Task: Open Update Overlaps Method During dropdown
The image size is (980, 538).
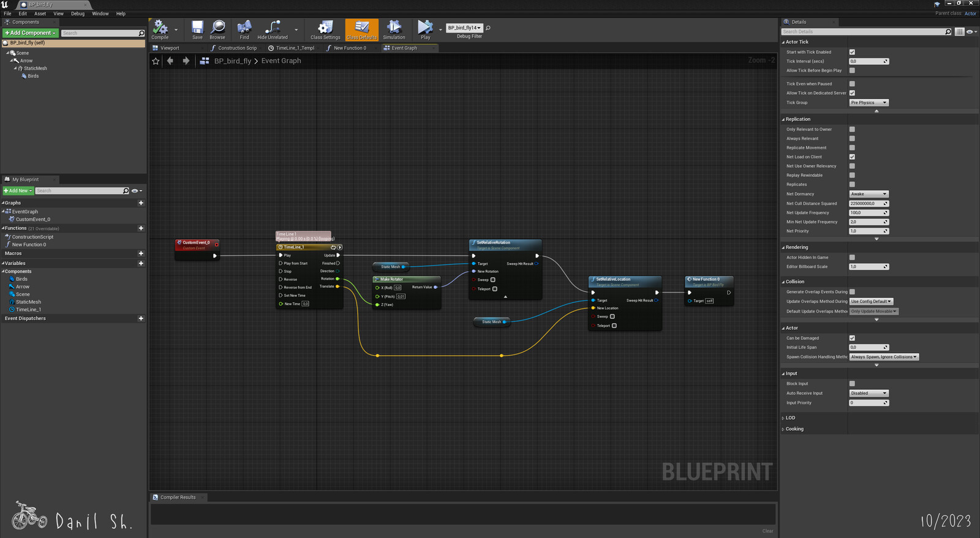Action: point(871,301)
